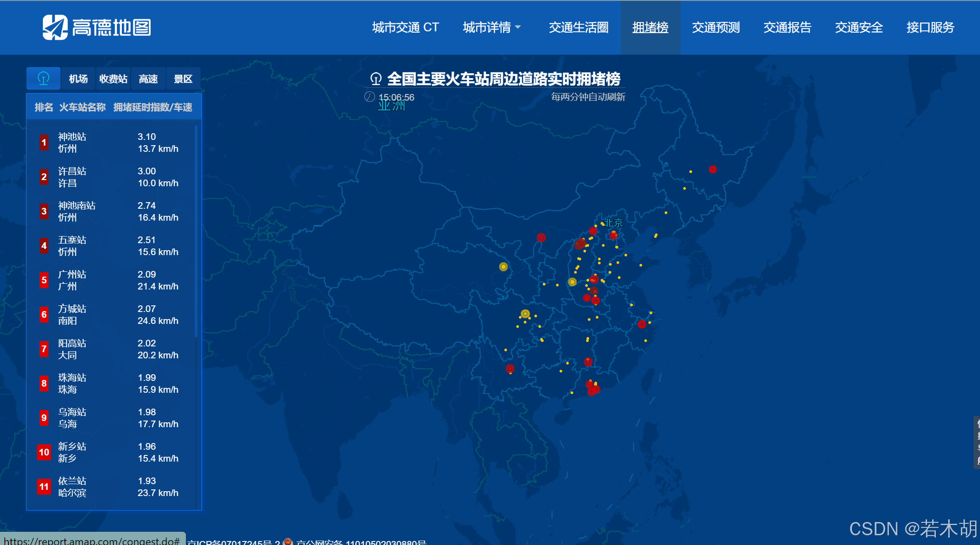Select the train station icon tab

(x=43, y=79)
